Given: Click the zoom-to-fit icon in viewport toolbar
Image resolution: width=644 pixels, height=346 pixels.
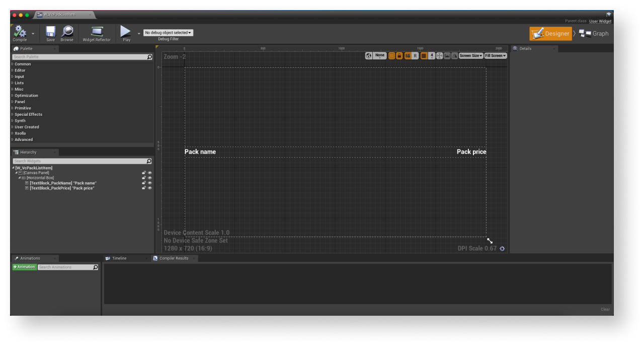Looking at the screenshot, I should 439,56.
